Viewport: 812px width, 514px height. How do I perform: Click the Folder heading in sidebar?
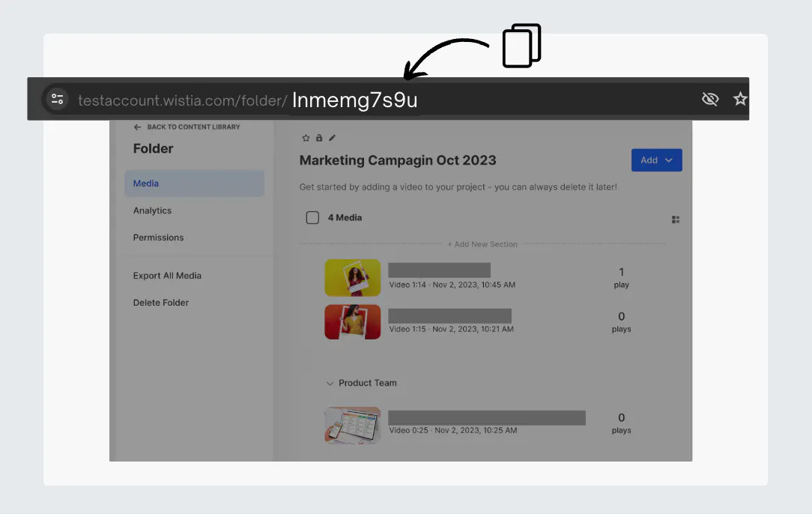coord(154,148)
